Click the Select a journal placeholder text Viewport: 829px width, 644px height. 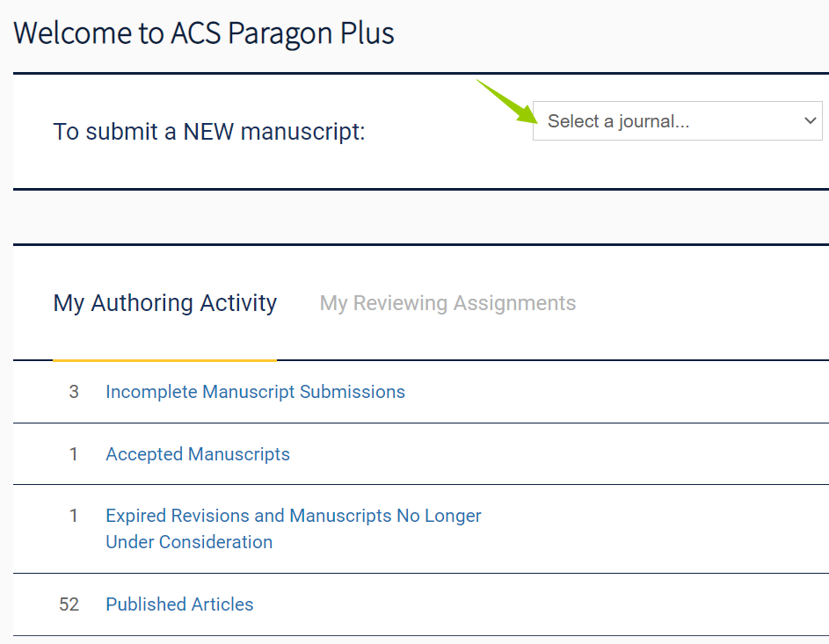pyautogui.click(x=618, y=121)
